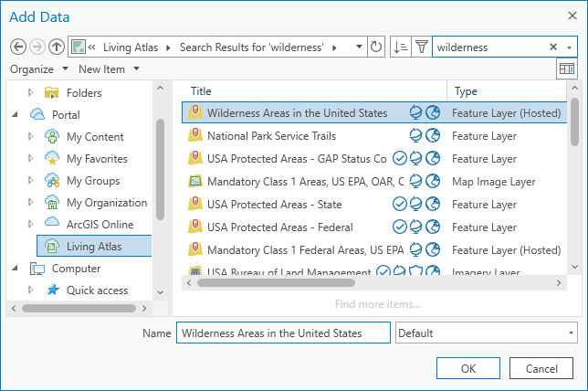Open the sort options button
The height and width of the screenshot is (391, 588).
[400, 47]
